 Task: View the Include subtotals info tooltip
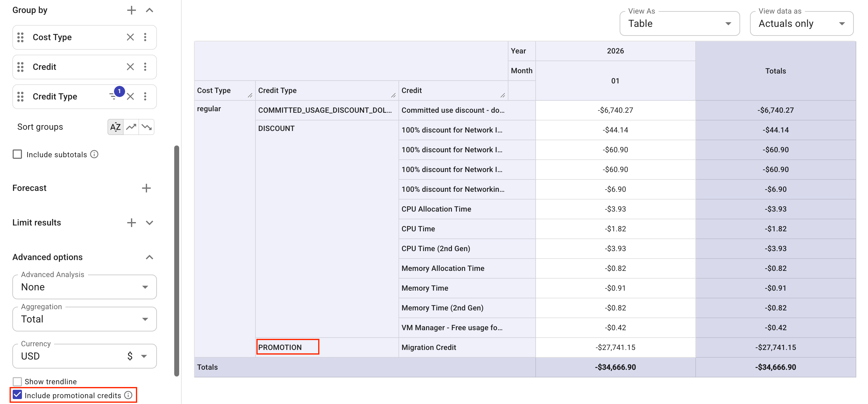point(94,154)
